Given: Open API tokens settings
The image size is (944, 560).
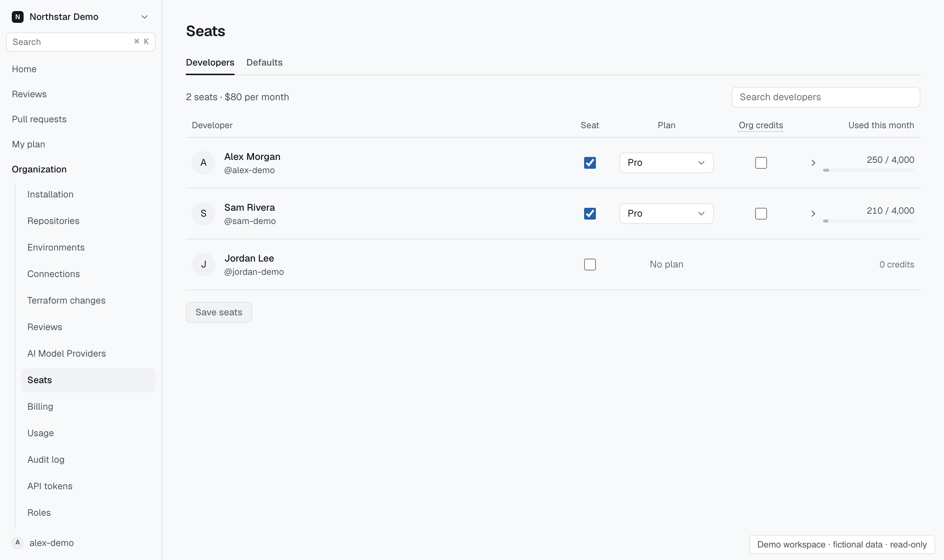Looking at the screenshot, I should tap(50, 486).
